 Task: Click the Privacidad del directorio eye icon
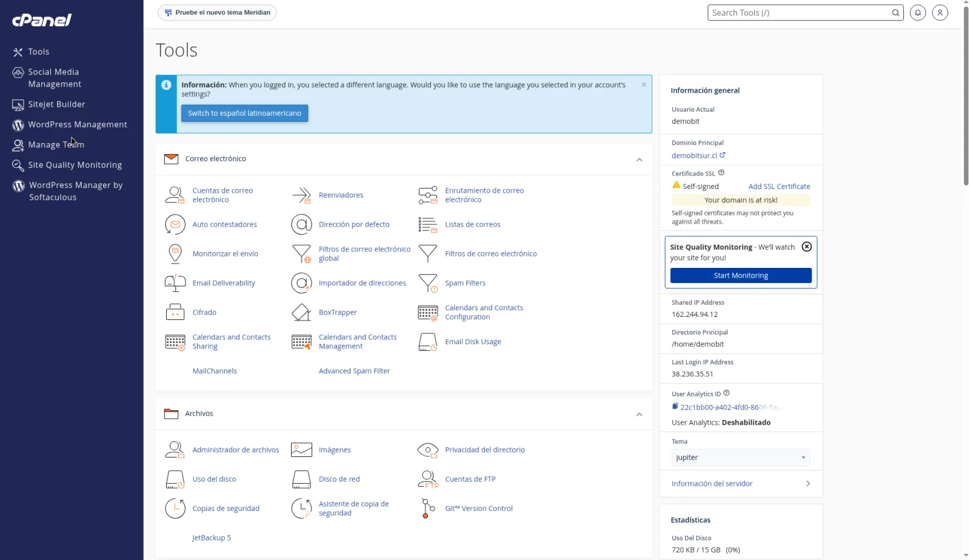(x=427, y=450)
